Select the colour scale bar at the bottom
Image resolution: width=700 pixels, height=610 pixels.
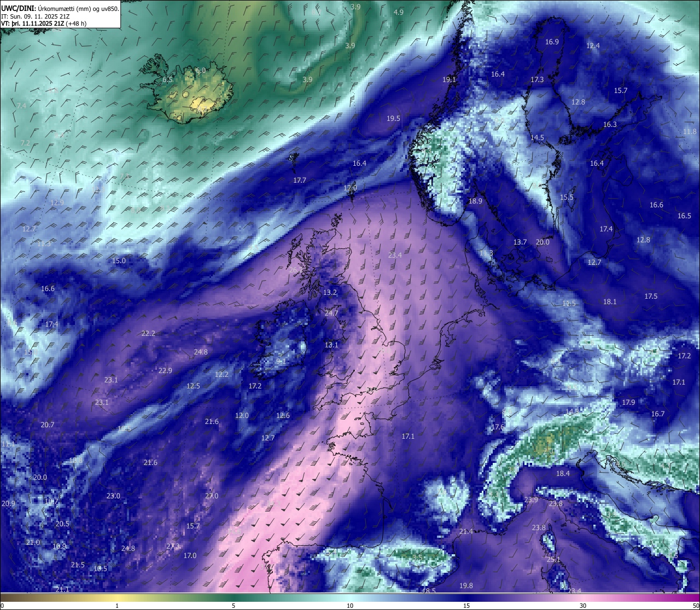click(x=350, y=597)
